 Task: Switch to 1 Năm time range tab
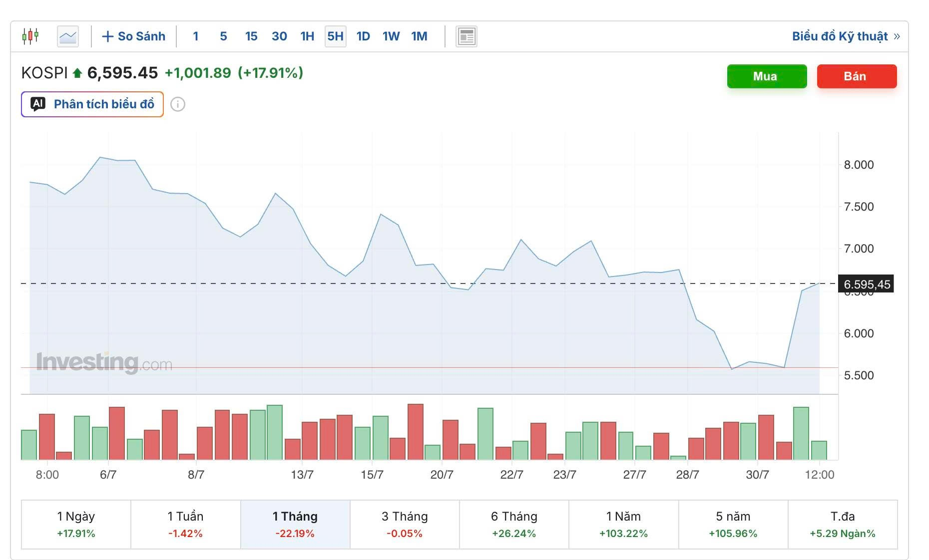(x=624, y=524)
